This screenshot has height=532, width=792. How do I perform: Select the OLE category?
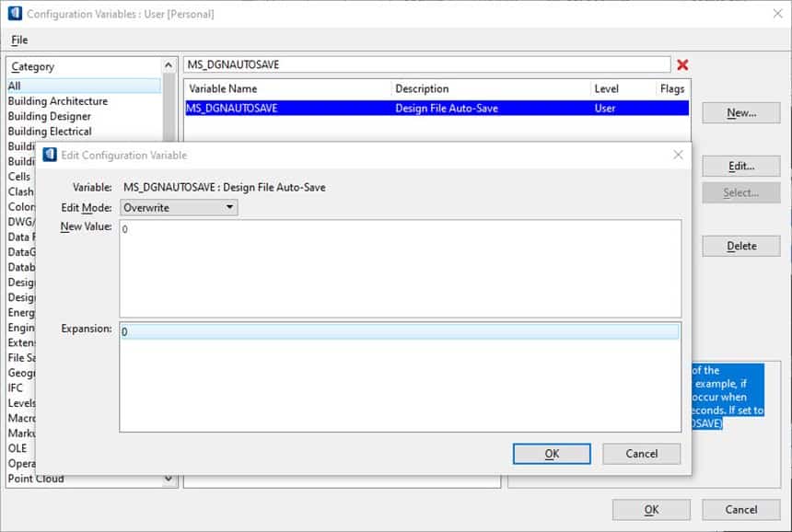pyautogui.click(x=20, y=448)
